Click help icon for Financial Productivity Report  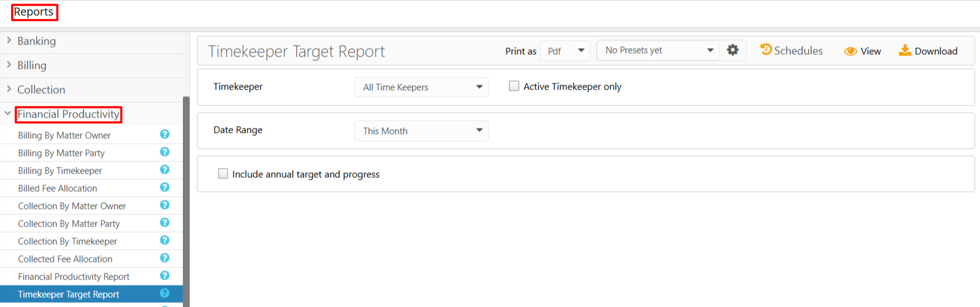(x=165, y=275)
